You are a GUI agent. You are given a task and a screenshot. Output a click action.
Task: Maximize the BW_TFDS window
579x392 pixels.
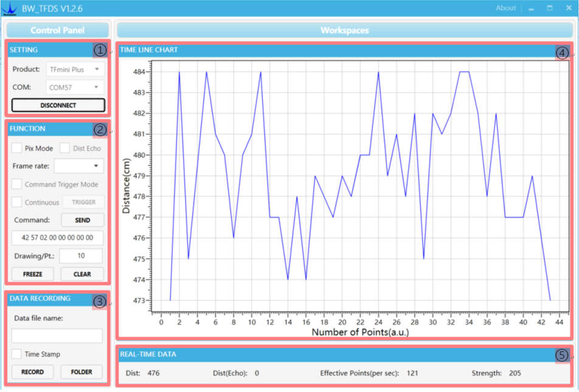(x=550, y=8)
